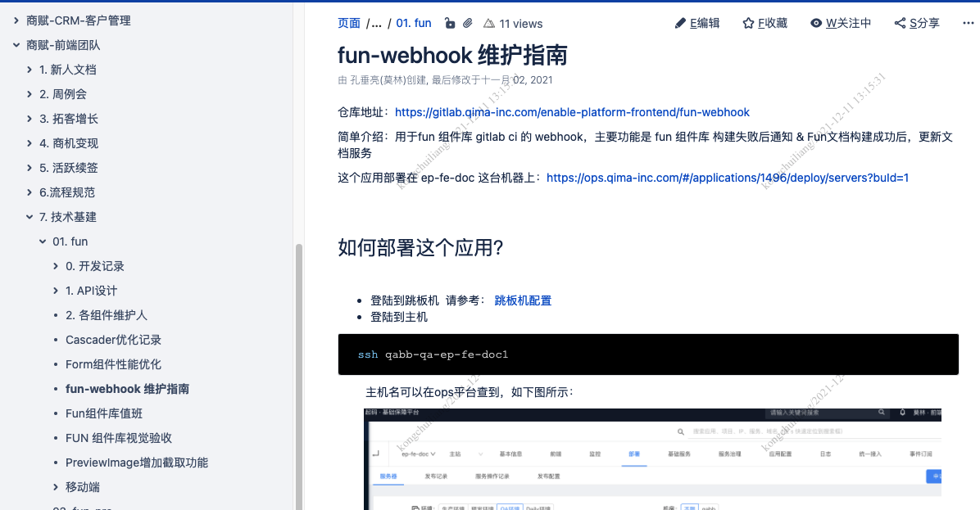Open PreviewImage增加截取功能 page

coord(136,463)
